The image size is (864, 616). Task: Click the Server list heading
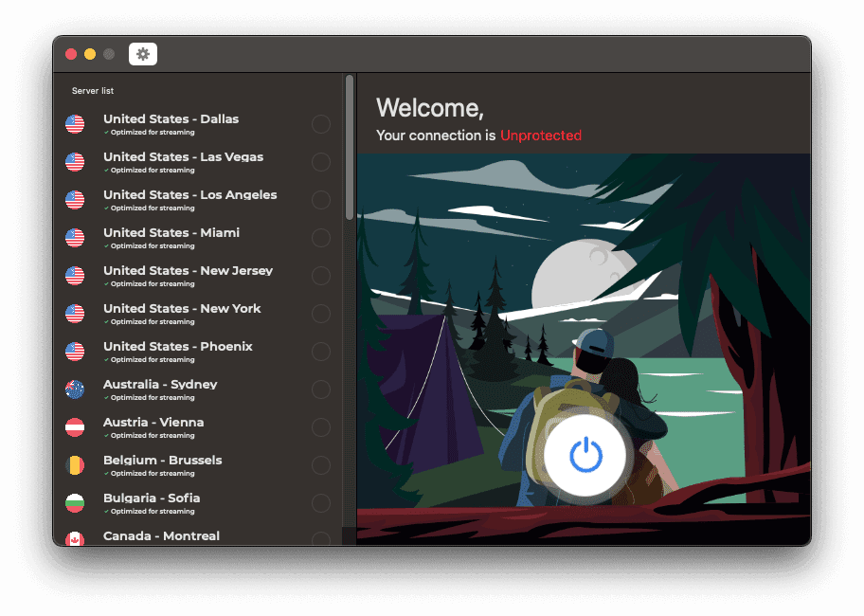93,90
